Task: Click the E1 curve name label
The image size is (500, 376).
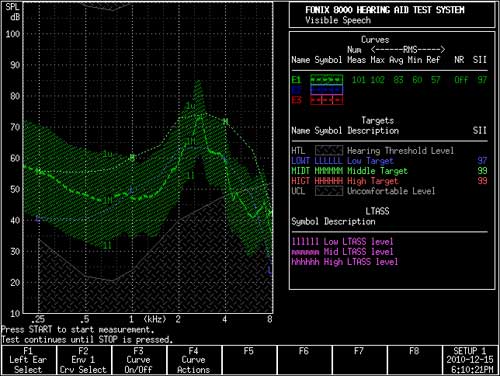Action: pos(296,80)
